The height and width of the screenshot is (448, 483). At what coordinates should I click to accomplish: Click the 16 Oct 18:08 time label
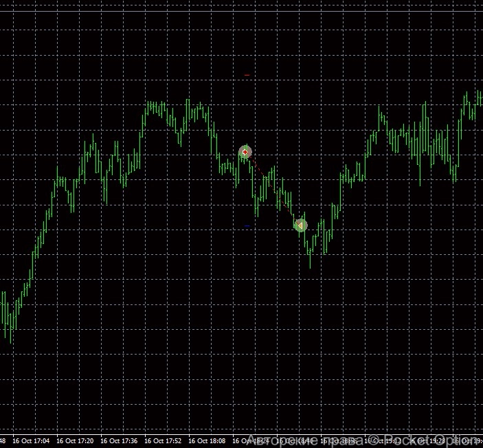207,440
